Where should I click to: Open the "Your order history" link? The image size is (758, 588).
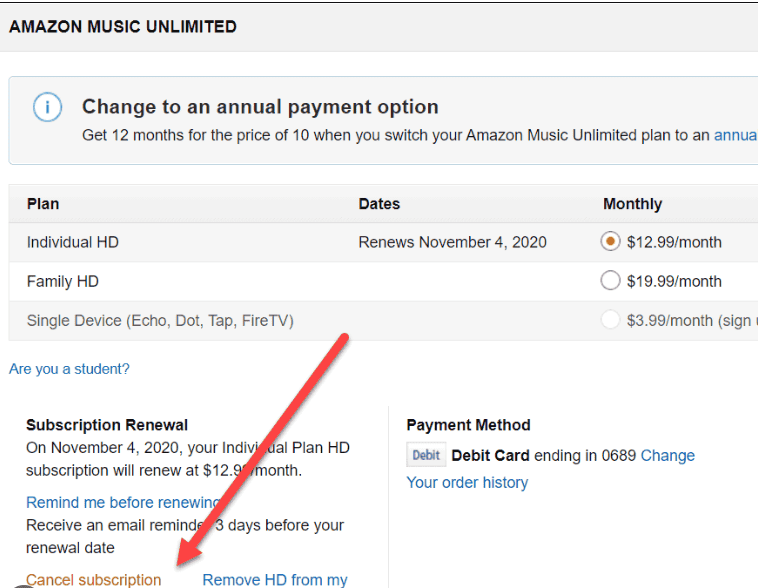[467, 482]
